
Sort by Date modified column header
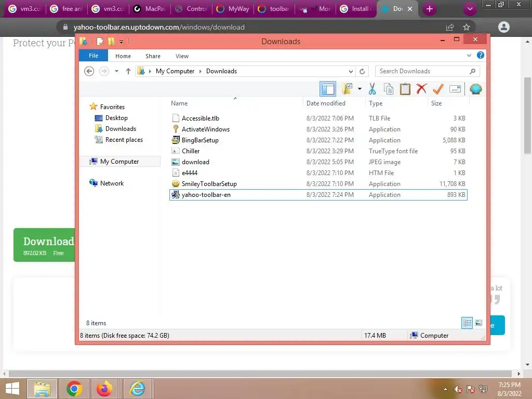(334, 103)
